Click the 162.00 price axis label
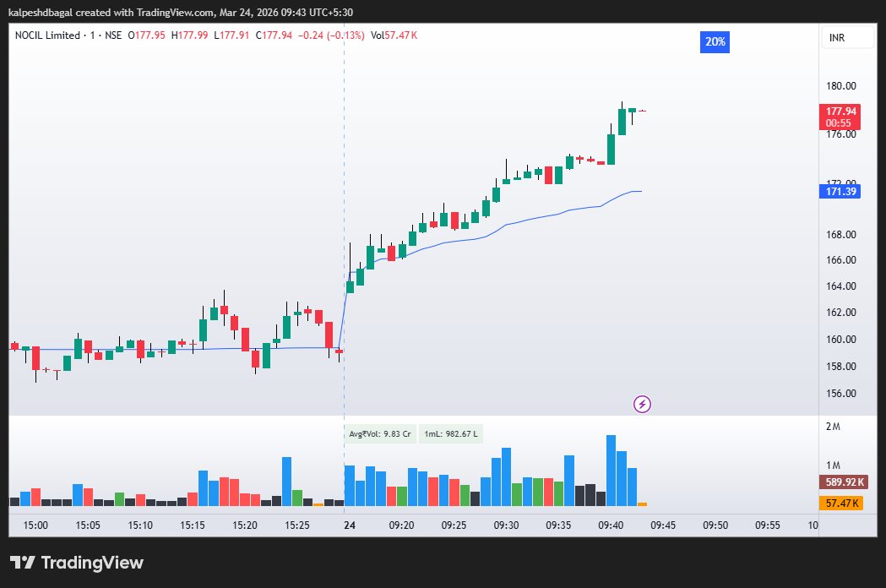 click(840, 313)
